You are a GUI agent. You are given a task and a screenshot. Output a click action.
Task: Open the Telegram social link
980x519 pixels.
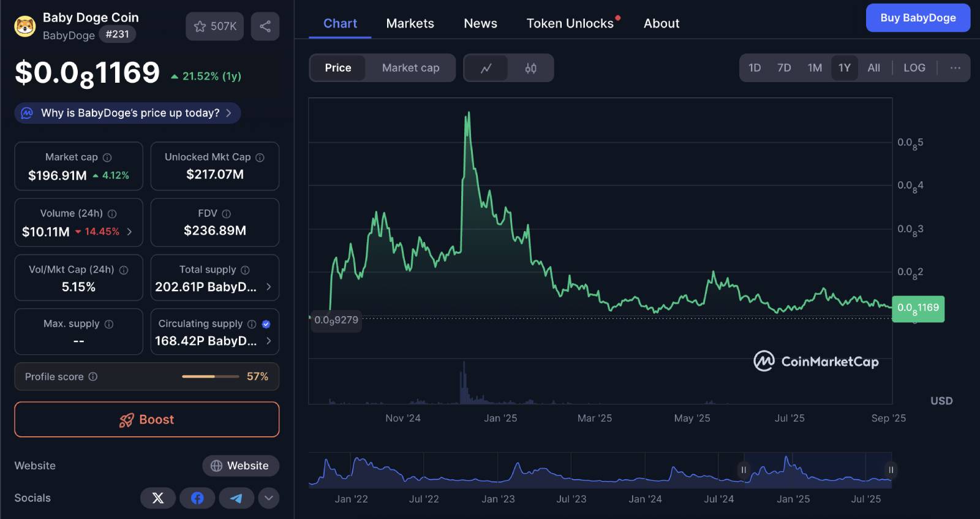point(236,498)
